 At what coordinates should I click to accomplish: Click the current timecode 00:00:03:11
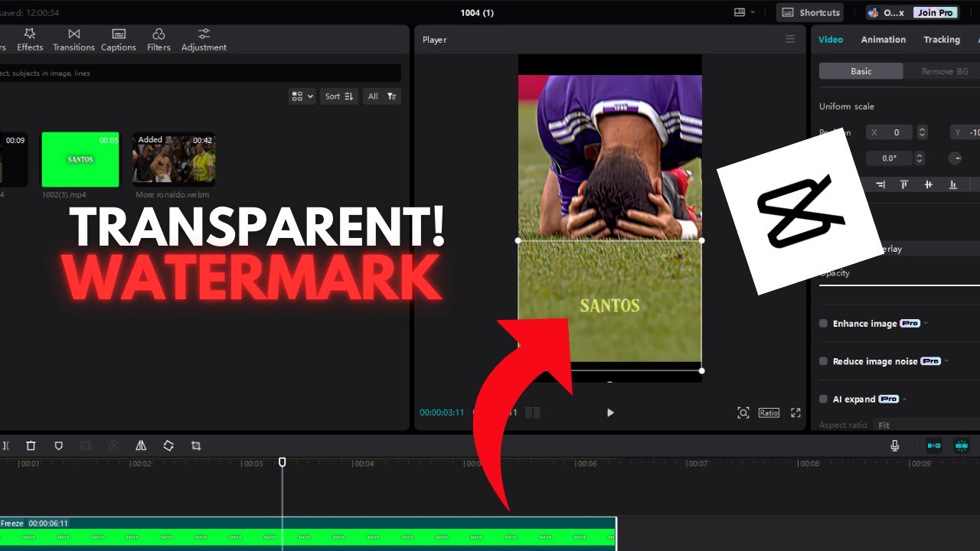click(442, 412)
